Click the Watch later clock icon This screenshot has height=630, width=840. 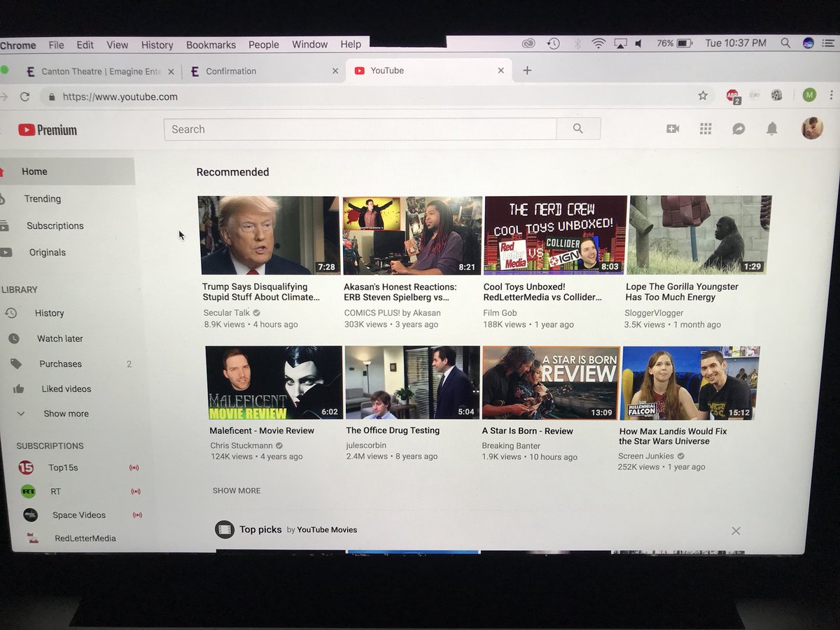pos(14,338)
